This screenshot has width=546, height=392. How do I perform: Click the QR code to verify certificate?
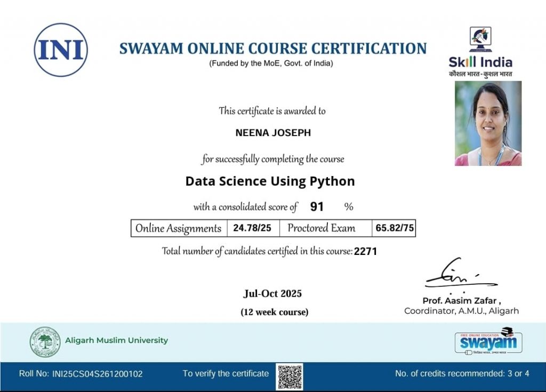(289, 377)
